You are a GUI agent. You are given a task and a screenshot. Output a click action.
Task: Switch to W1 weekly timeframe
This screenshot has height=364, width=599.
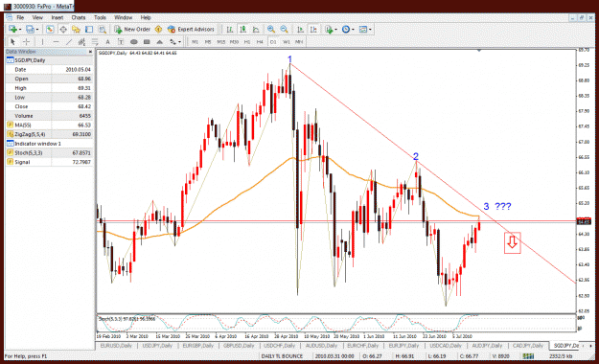[x=287, y=41]
